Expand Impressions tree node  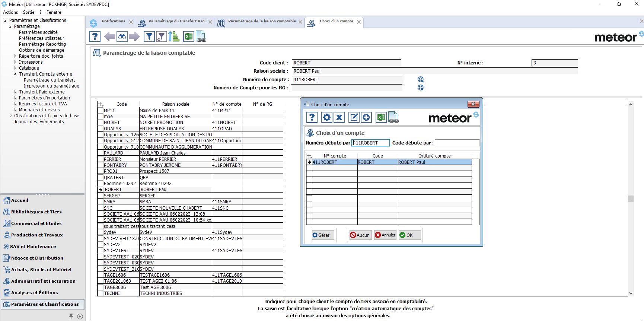[15, 62]
